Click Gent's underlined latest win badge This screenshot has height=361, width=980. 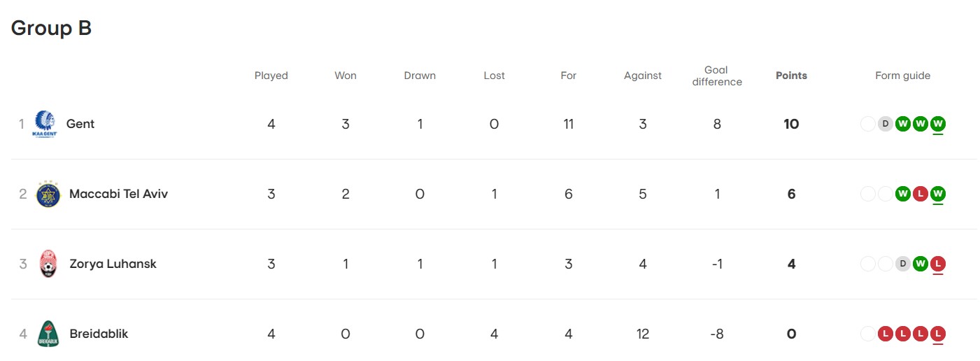pos(938,124)
